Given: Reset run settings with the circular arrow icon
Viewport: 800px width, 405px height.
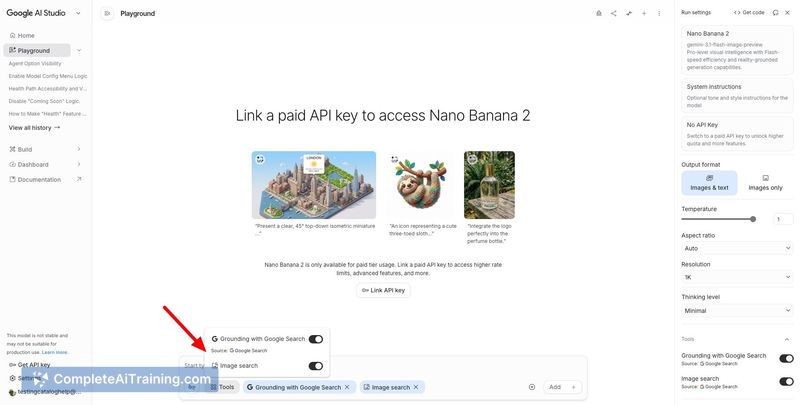Looking at the screenshot, I should (775, 12).
